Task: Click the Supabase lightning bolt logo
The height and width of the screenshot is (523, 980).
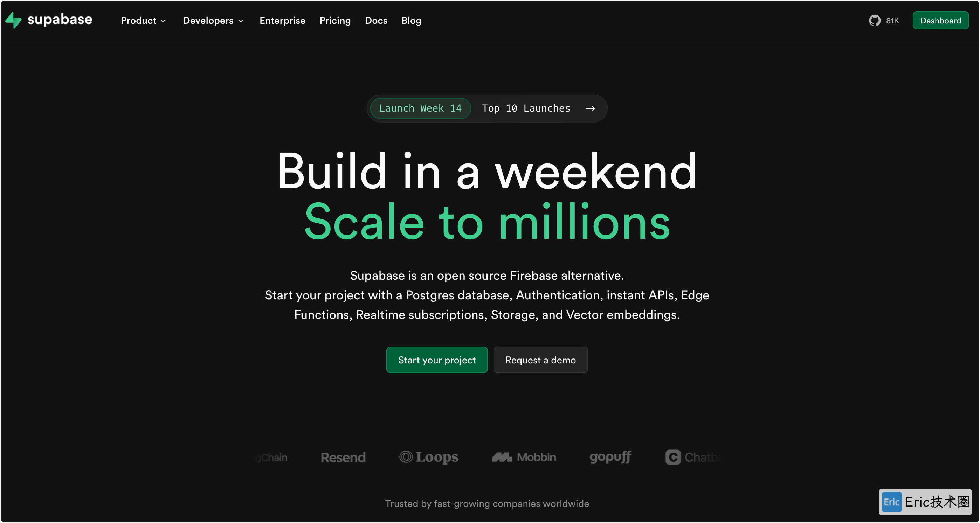Action: point(13,20)
